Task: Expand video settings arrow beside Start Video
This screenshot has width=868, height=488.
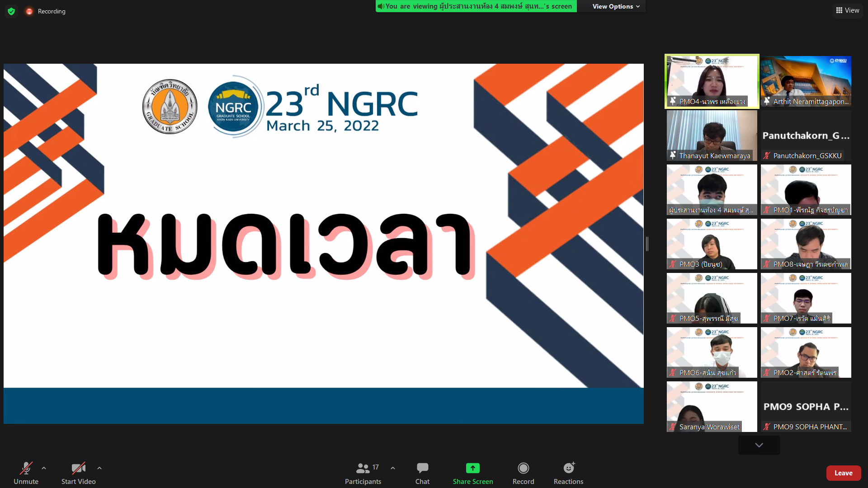Action: click(99, 468)
